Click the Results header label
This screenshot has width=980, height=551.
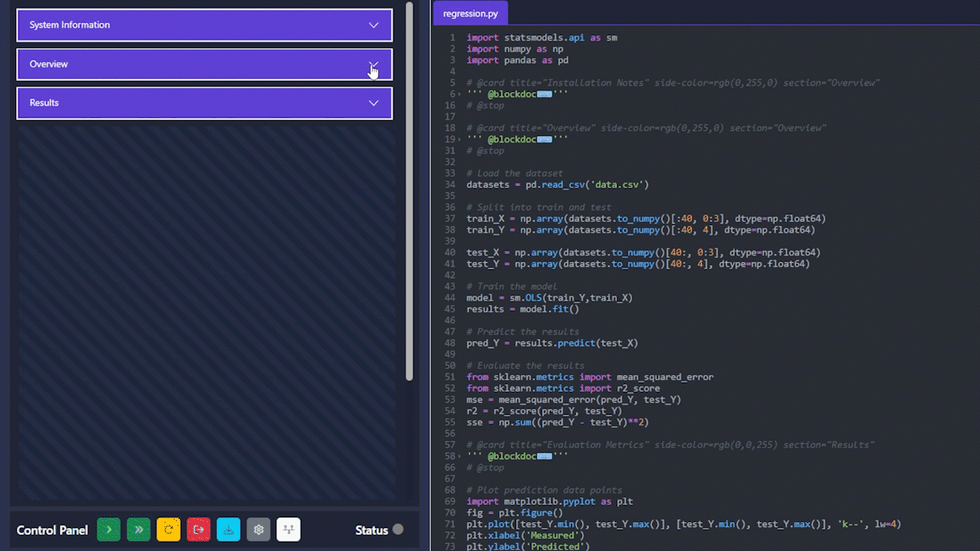[44, 103]
